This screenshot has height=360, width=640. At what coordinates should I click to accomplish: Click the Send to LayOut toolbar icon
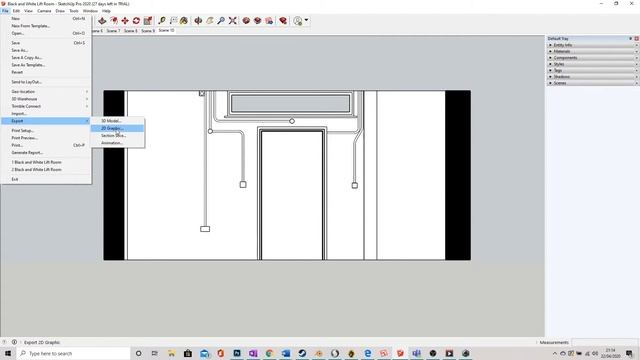coord(269,20)
